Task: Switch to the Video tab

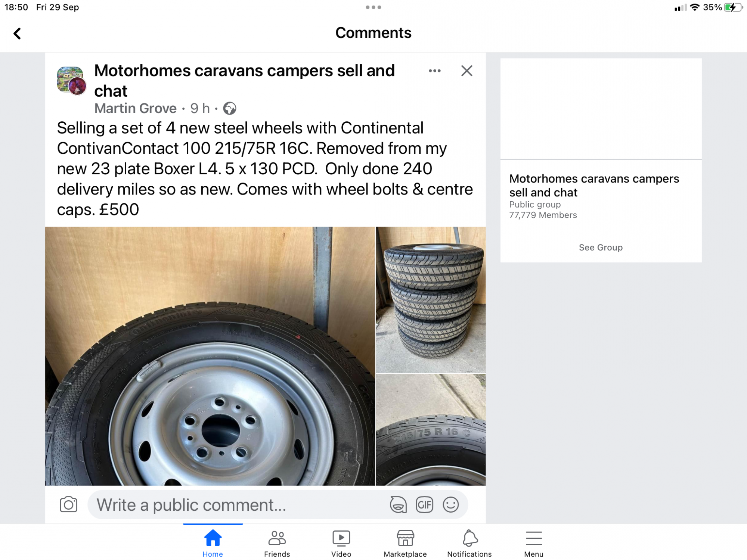Action: click(x=341, y=543)
